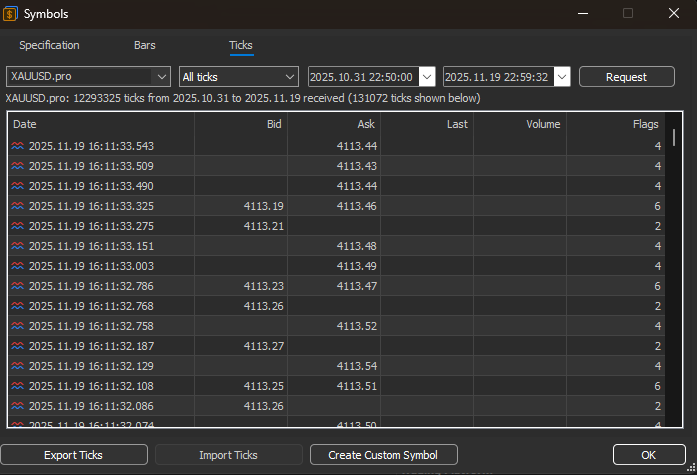This screenshot has width=697, height=475.
Task: Open the All ticks type dropdown
Action: tap(290, 77)
